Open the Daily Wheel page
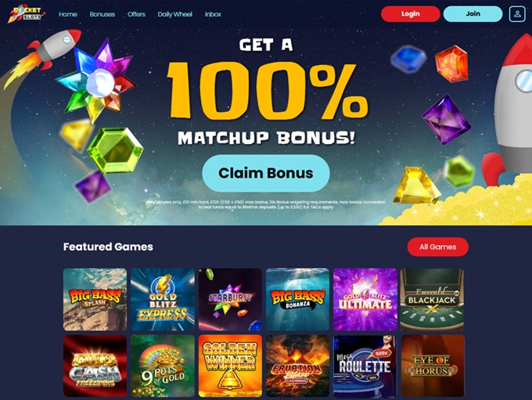Screen dimensions: 532x400 click(174, 14)
